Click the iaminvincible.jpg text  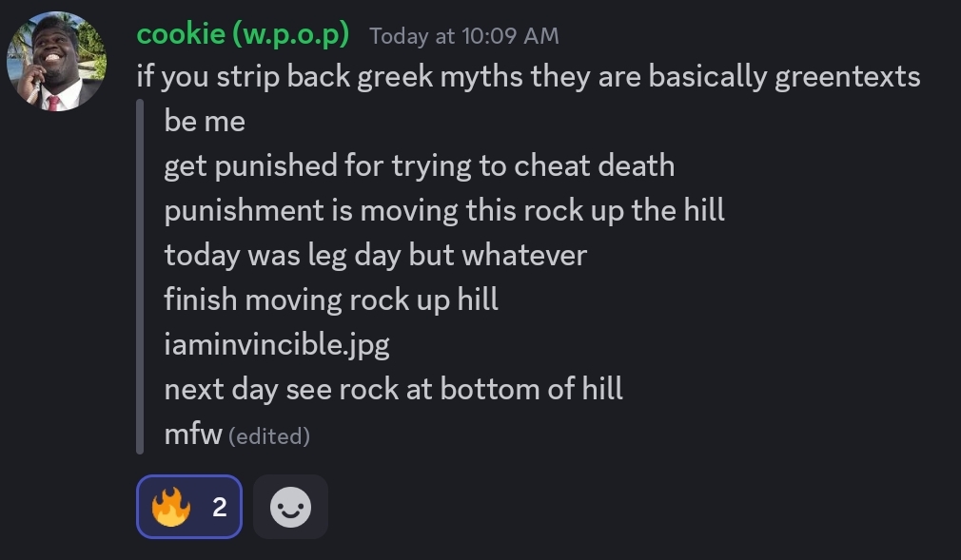pos(277,344)
